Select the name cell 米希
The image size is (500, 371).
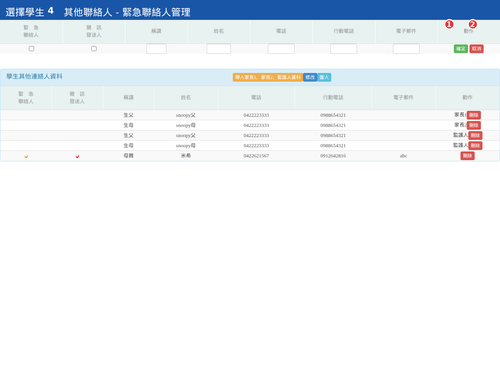click(x=186, y=156)
